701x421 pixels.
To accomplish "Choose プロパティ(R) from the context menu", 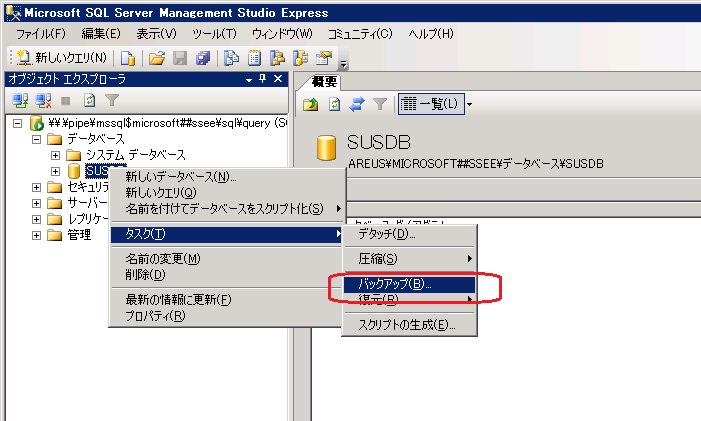I will point(227,316).
